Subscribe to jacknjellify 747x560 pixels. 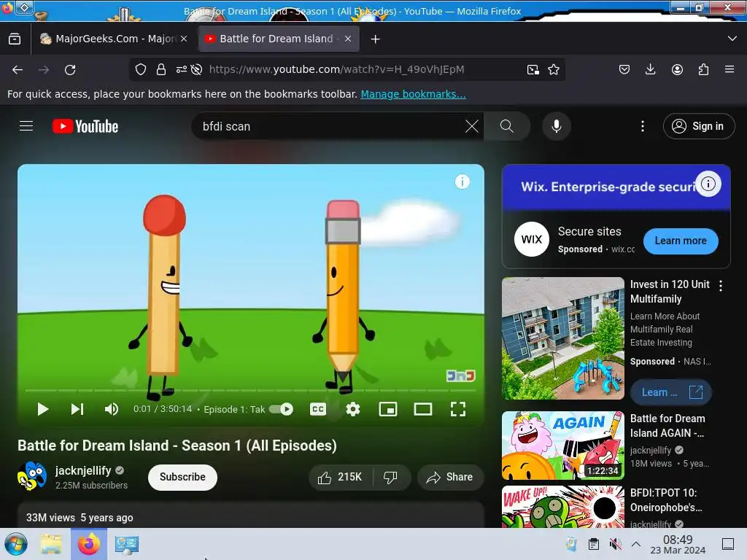[x=182, y=477]
